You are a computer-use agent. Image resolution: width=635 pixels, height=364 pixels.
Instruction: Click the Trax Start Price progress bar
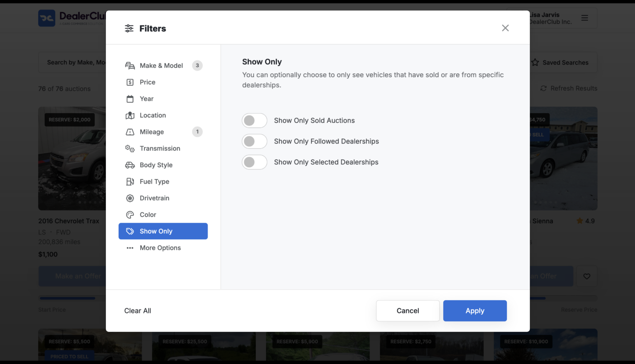click(72, 298)
